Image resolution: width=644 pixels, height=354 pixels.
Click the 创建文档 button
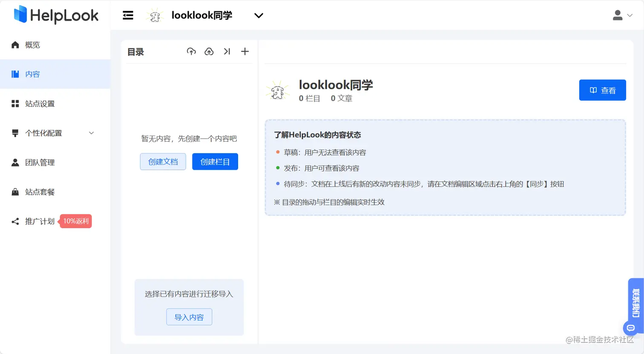[x=163, y=162]
